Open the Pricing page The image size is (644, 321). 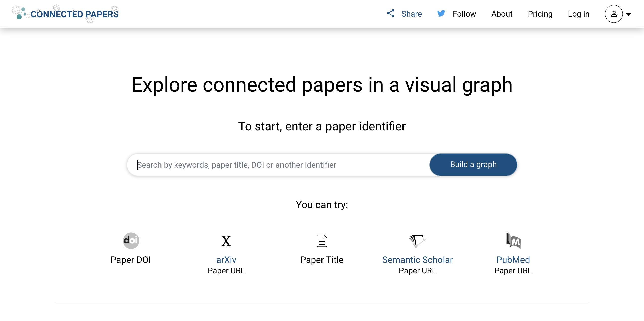[540, 14]
